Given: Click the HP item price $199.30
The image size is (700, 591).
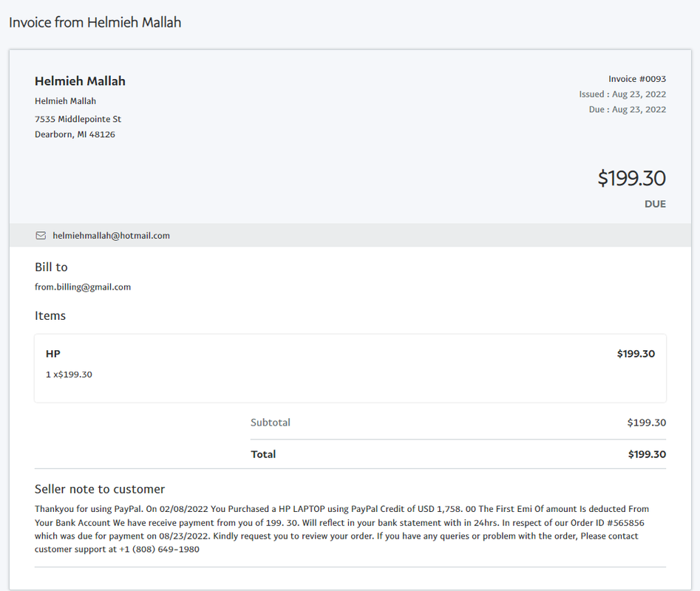Looking at the screenshot, I should pyautogui.click(x=636, y=354).
